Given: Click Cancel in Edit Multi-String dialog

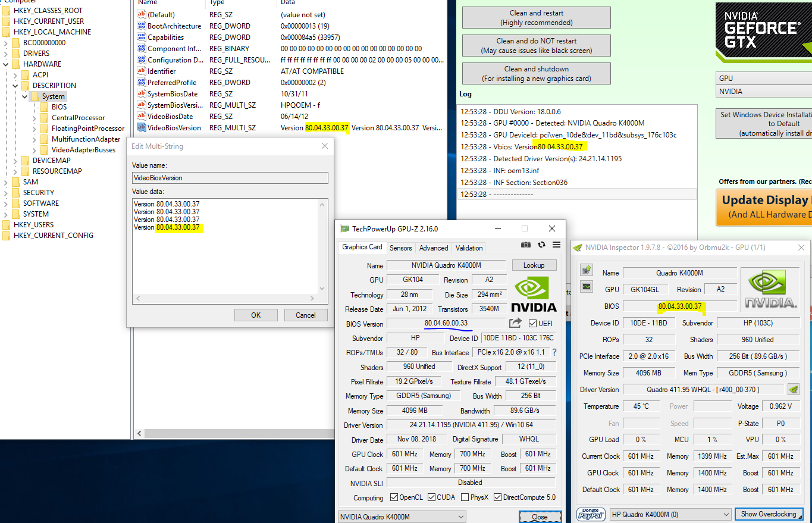Looking at the screenshot, I should point(306,315).
